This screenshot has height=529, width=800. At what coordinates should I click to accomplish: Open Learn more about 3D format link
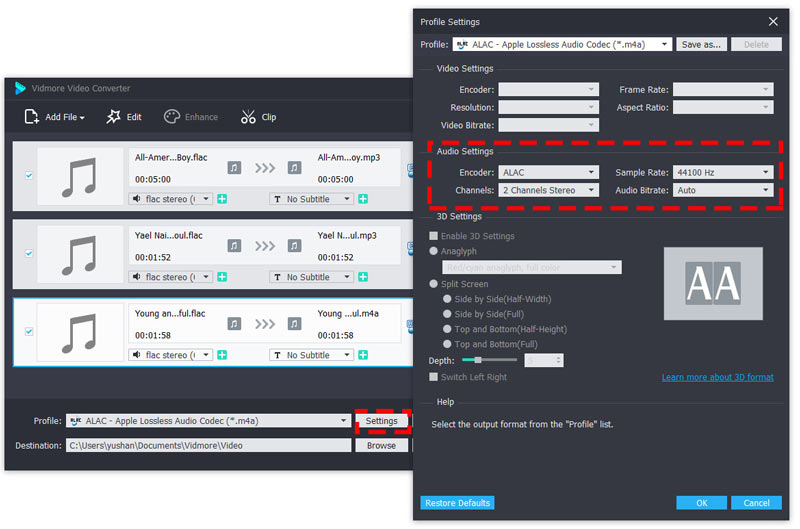click(717, 377)
